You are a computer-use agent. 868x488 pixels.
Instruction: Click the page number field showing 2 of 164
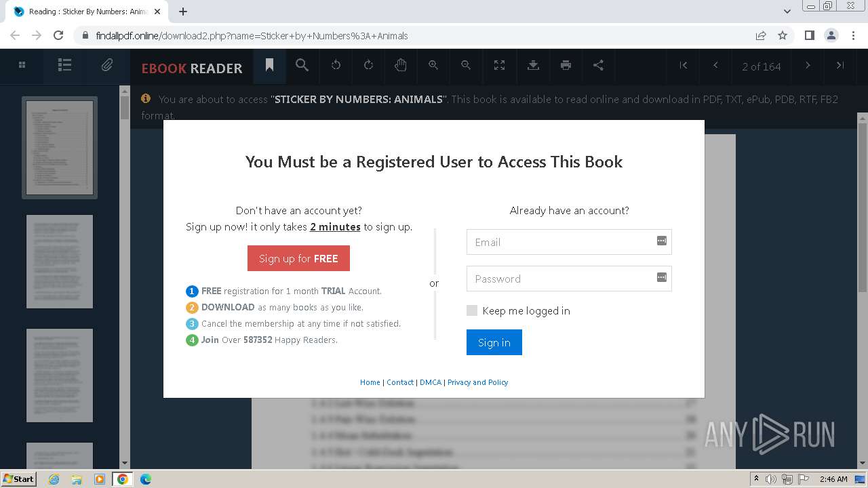[x=762, y=66]
